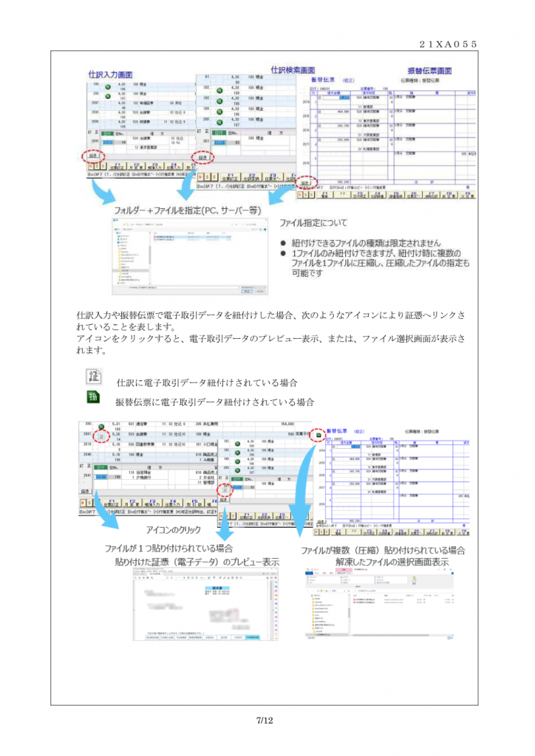Click F4 伝票入力 key in top 仕訳入力画面

174,165
